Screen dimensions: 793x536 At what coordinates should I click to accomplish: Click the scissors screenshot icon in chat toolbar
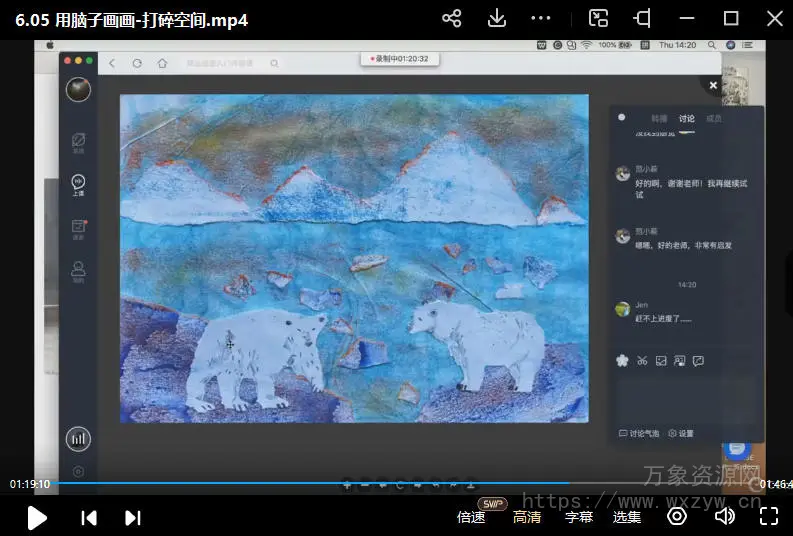[x=642, y=361]
